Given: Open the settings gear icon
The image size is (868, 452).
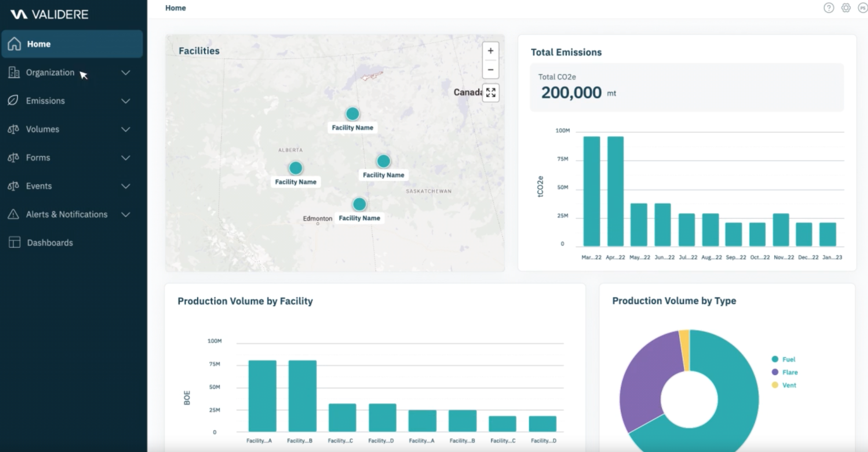Looking at the screenshot, I should point(846,8).
